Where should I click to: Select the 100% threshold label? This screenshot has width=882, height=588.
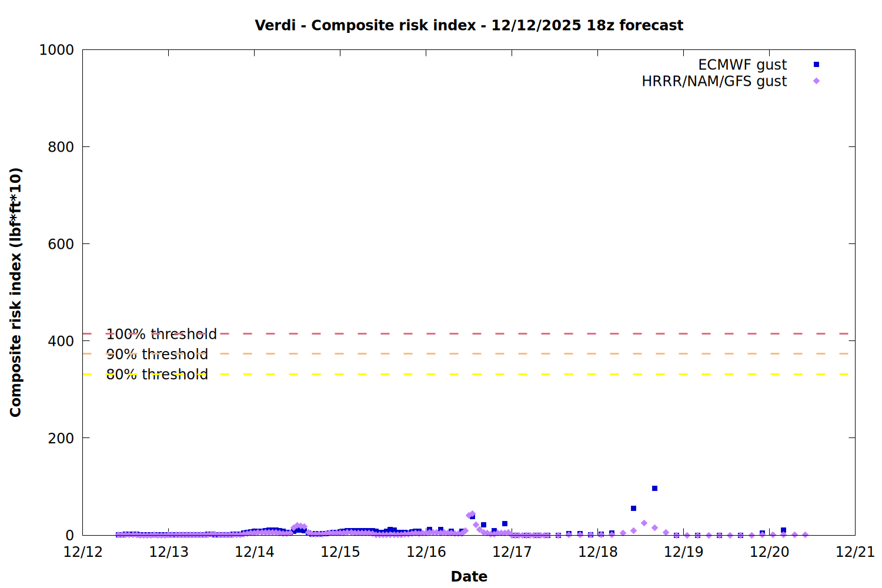(x=161, y=334)
